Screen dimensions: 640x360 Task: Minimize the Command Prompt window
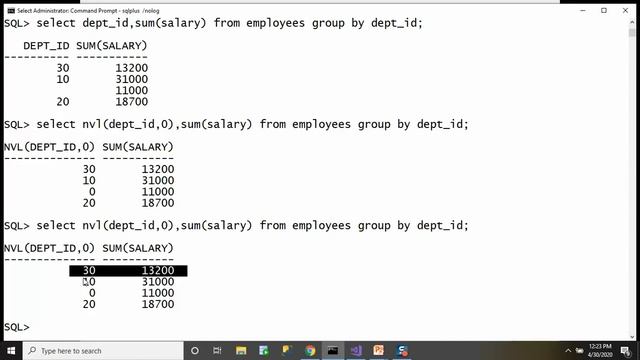[583, 11]
